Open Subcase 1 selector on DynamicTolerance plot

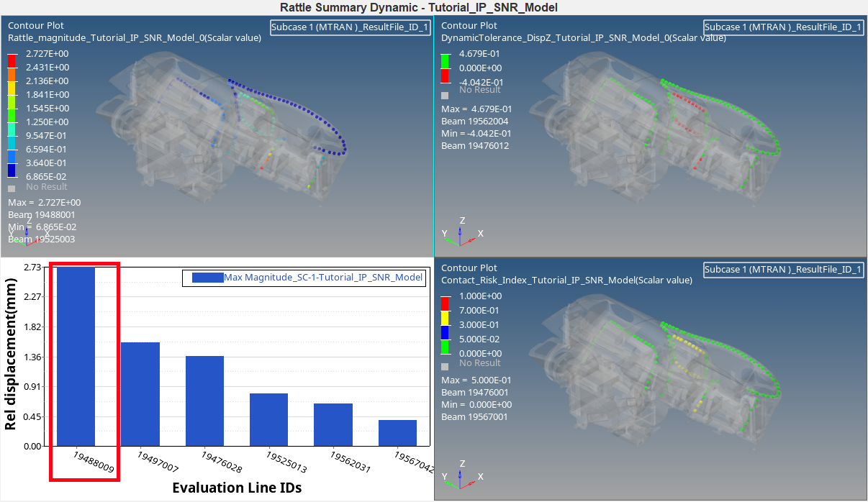(783, 27)
